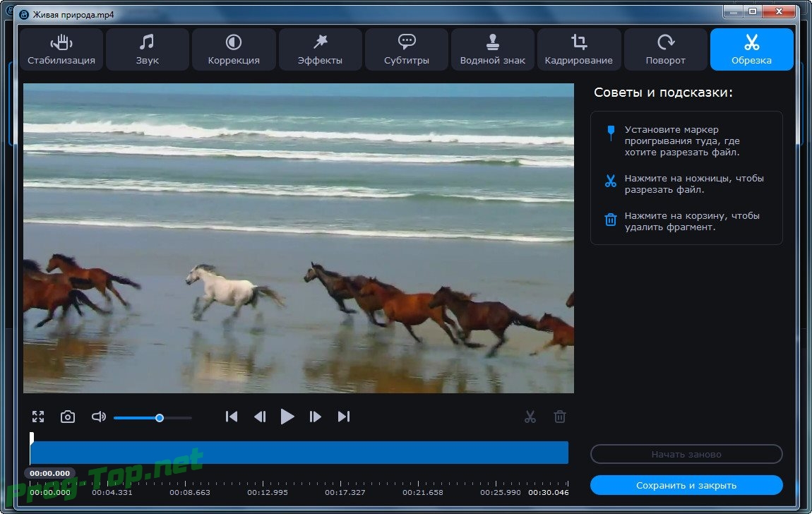
Task: Open the Коррекция tab
Action: (234, 49)
